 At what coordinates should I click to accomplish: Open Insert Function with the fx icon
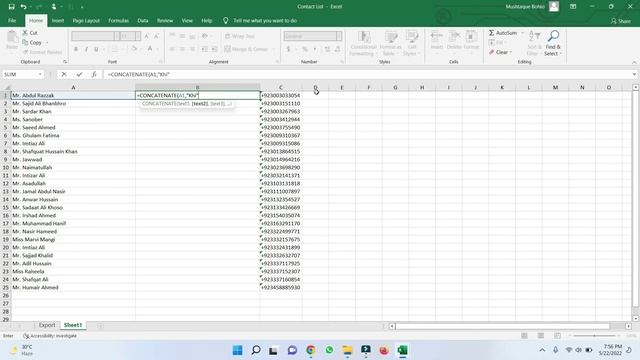pyautogui.click(x=94, y=74)
